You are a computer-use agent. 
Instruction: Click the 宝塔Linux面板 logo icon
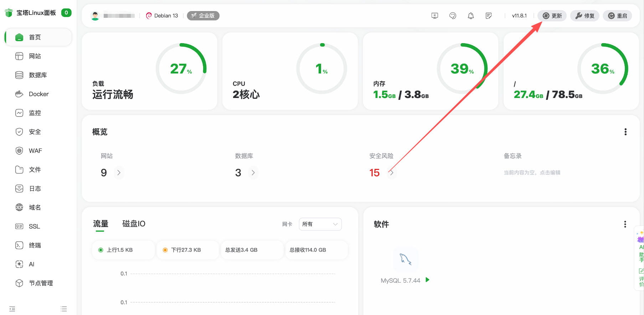coord(9,13)
